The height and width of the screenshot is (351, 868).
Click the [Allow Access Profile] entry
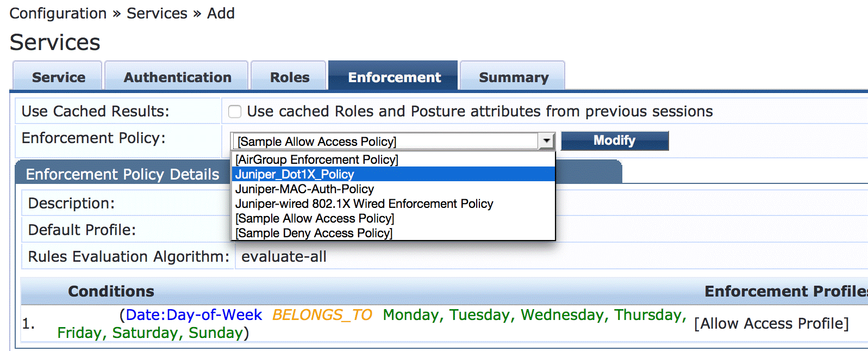pos(771,323)
